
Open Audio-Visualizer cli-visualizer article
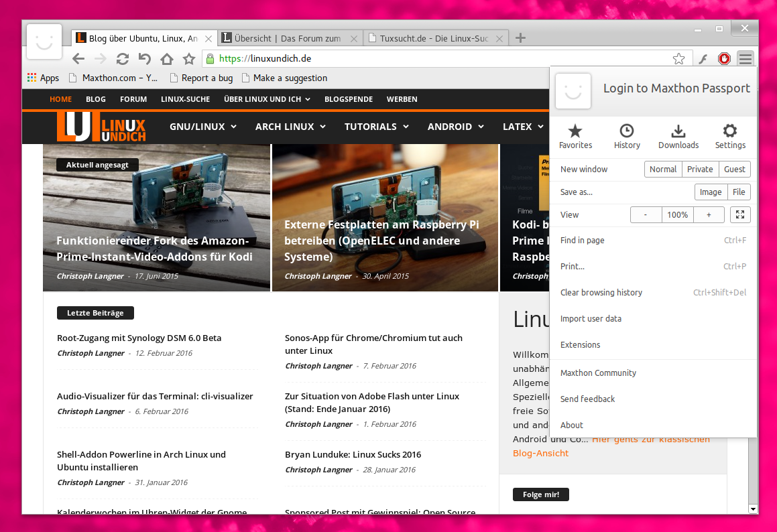tap(155, 396)
